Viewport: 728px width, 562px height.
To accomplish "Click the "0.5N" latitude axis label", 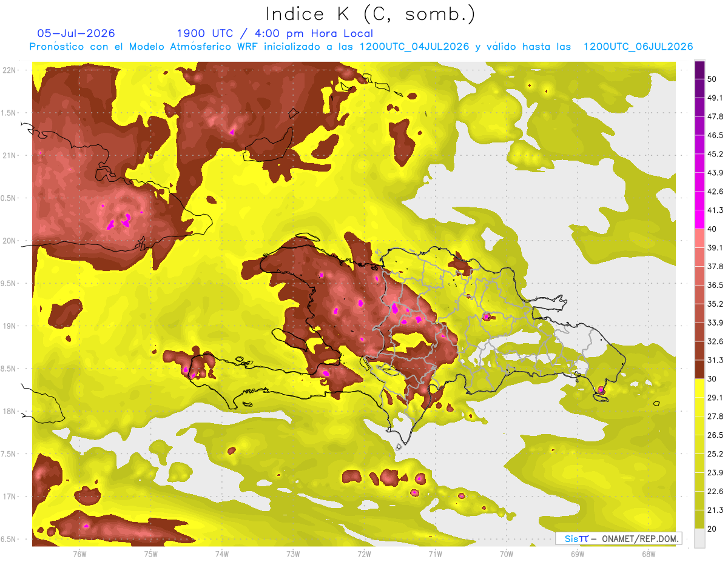I will (x=9, y=198).
